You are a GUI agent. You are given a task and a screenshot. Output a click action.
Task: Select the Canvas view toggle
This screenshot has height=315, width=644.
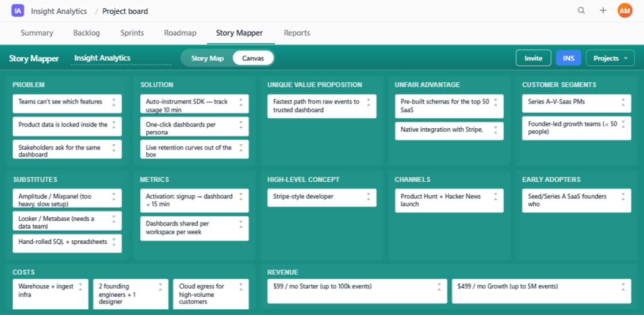pyautogui.click(x=252, y=58)
